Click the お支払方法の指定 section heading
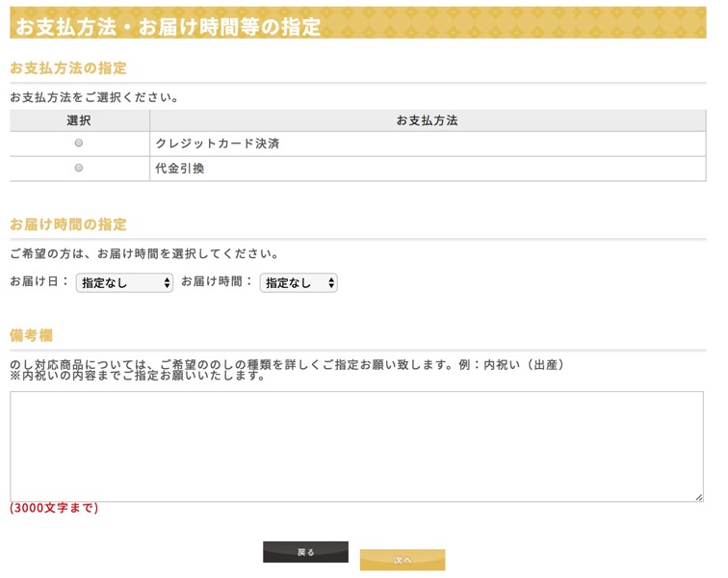728x578 pixels. click(68, 68)
